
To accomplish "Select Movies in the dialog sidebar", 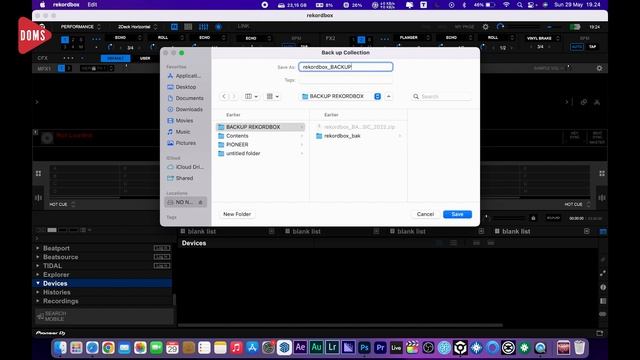I will click(180, 121).
